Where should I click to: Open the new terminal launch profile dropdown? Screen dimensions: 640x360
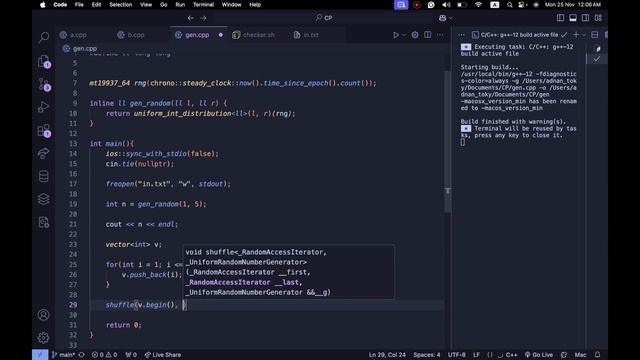click(x=584, y=35)
